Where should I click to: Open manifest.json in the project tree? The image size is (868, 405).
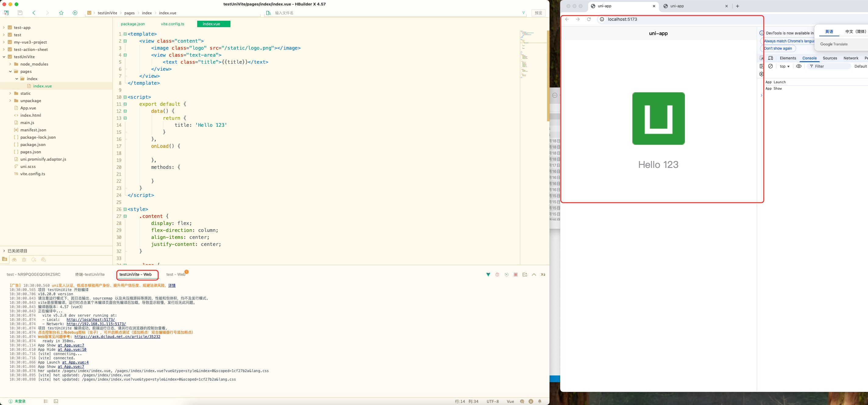33,130
